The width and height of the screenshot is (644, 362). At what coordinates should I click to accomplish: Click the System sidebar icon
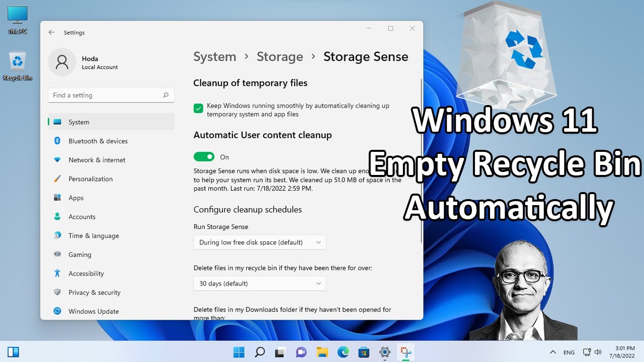[x=57, y=122]
